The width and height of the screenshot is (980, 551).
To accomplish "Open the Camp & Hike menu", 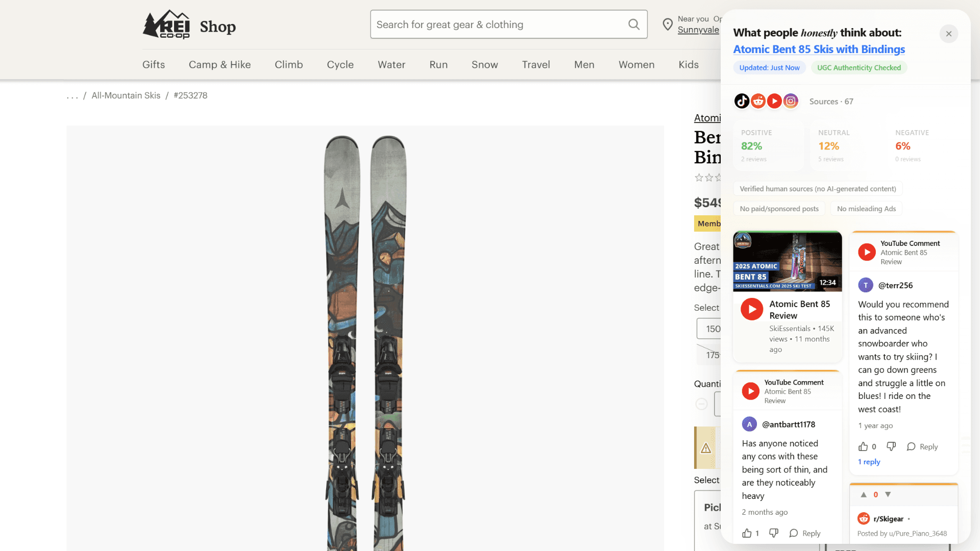I will [x=219, y=65].
